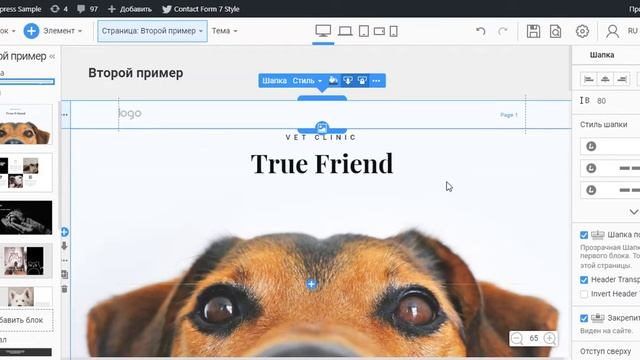Toggle the Закрепить header checkbox
The height and width of the screenshot is (360, 640).
(584, 318)
